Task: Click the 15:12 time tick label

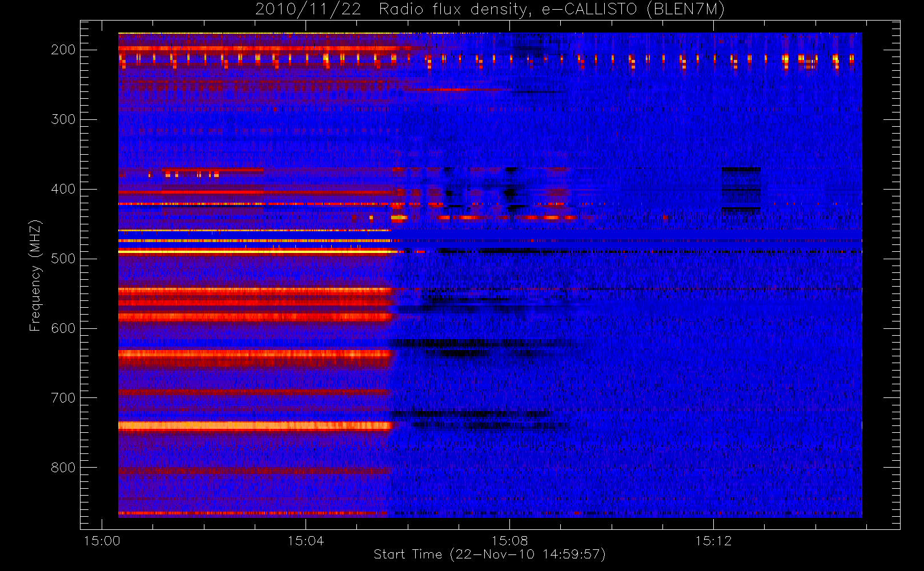Action: [713, 541]
